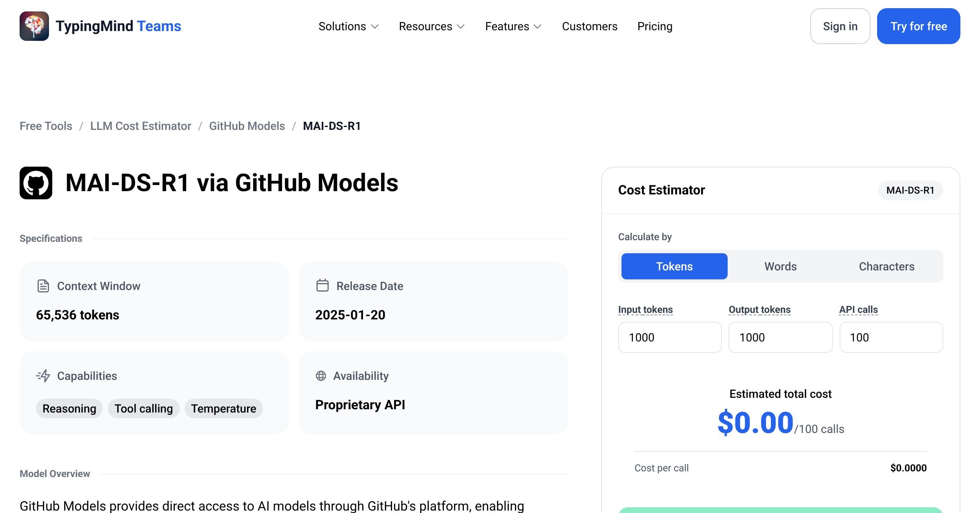Screen dimensions: 980x513
Task: Click the Capabilities lightning bolt icon
Action: (43, 376)
